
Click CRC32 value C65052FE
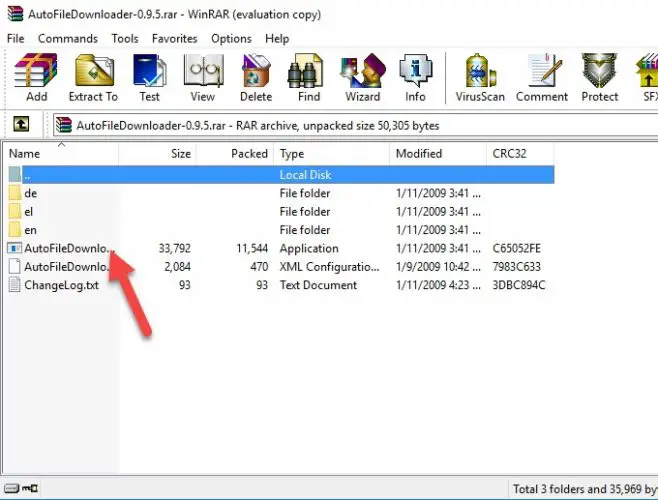point(517,248)
